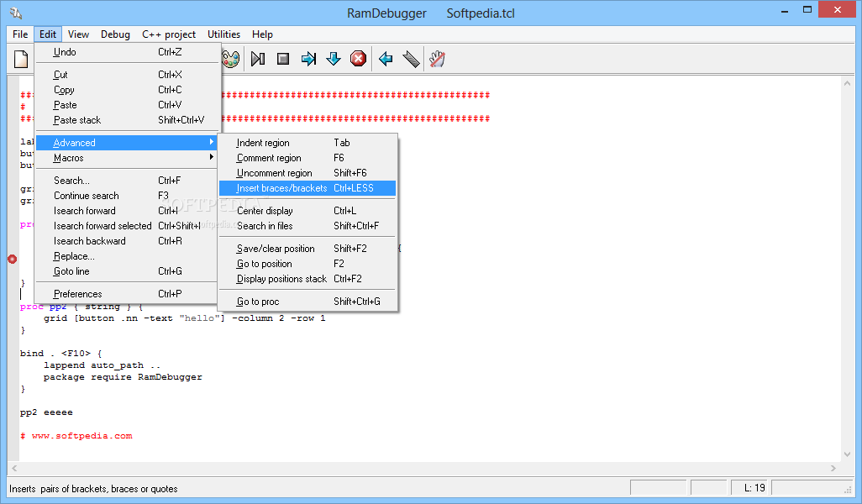862x504 pixels.
Task: Choose Goto line entry
Action: tap(126, 271)
